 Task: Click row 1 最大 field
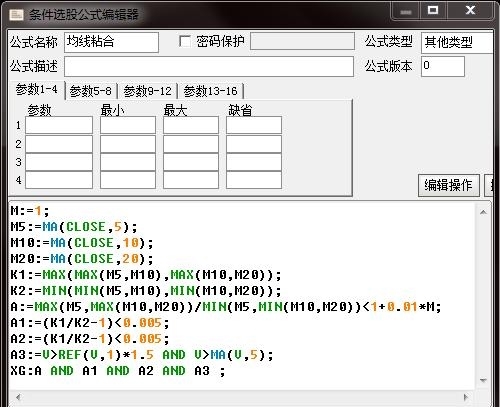pyautogui.click(x=191, y=125)
